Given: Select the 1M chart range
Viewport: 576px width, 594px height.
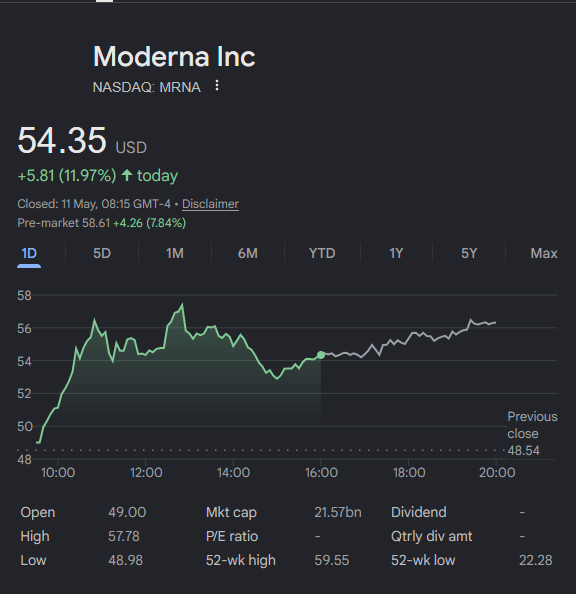Looking at the screenshot, I should (175, 253).
